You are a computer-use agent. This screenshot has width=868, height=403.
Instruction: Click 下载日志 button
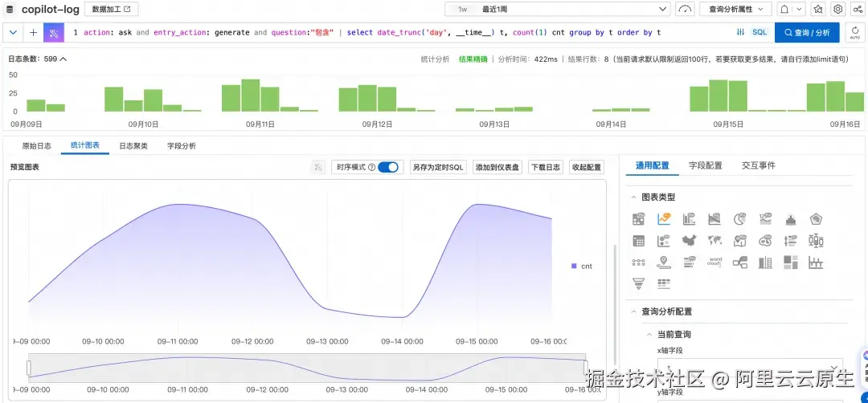pos(546,167)
